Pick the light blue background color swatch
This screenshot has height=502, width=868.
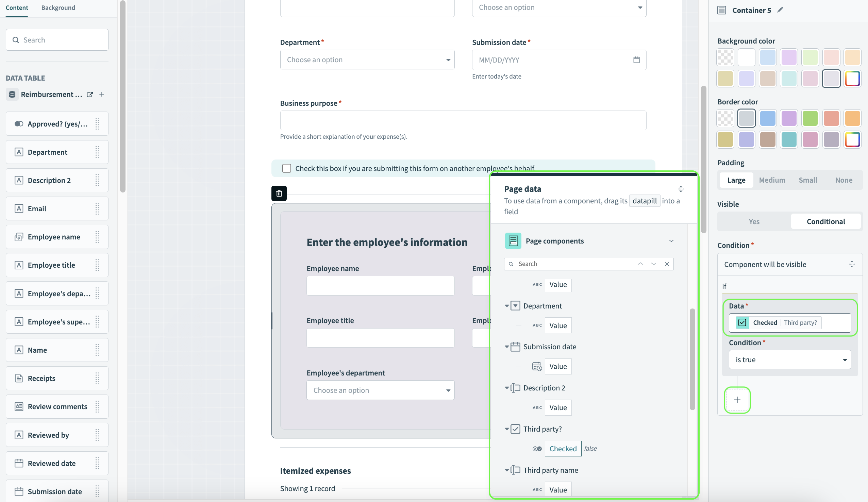coord(767,57)
